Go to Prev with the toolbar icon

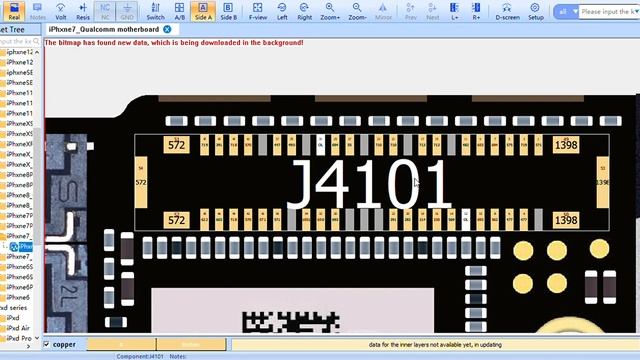[411, 11]
